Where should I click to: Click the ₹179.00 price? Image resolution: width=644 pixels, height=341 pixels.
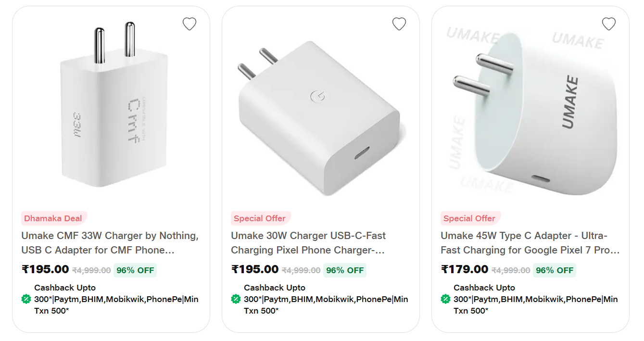tap(465, 269)
